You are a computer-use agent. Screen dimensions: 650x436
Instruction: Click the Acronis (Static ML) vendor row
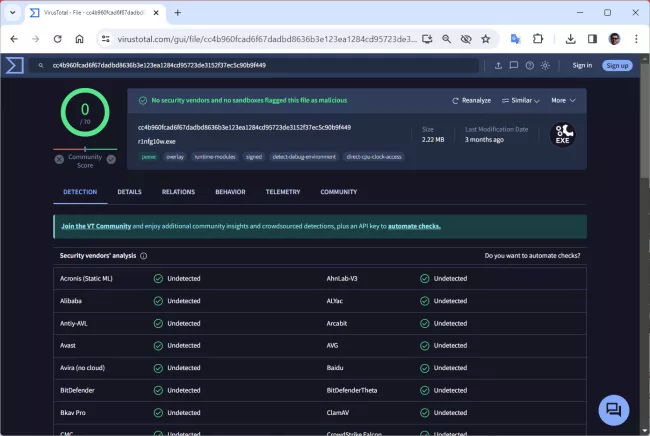pyautogui.click(x=187, y=279)
